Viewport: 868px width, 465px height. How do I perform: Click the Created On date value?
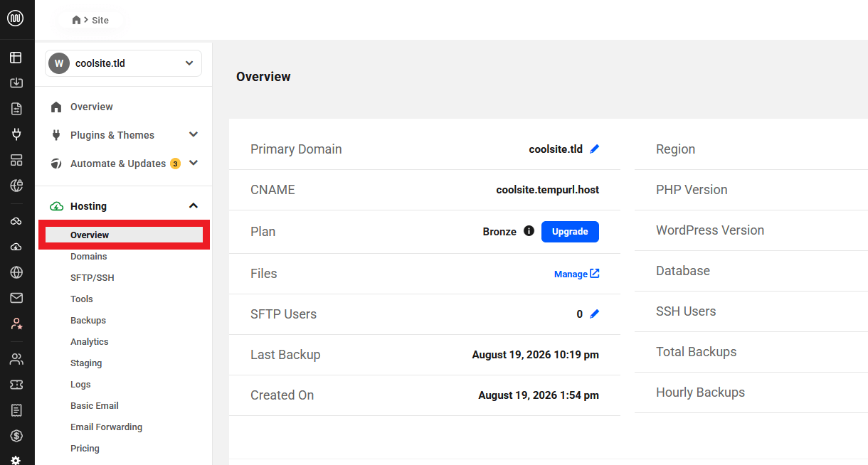(x=539, y=395)
